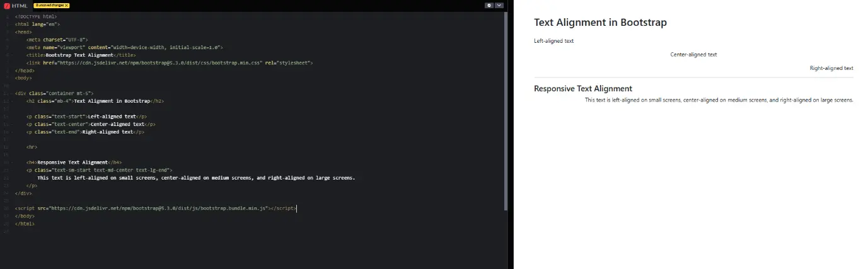Open the HTML editor settings gear

[x=489, y=5]
